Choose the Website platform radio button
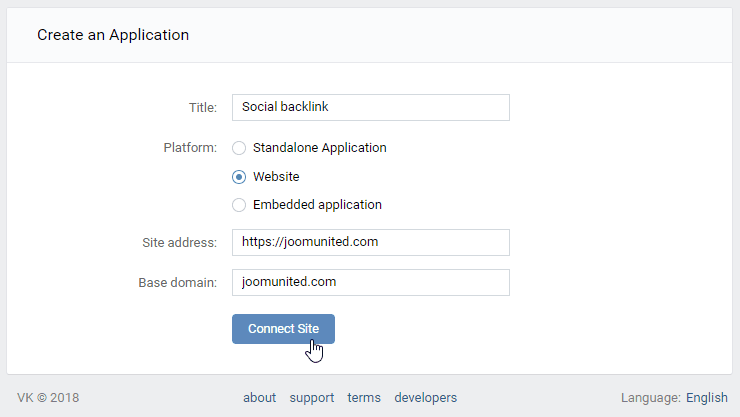Image resolution: width=740 pixels, height=417 pixels. click(239, 177)
